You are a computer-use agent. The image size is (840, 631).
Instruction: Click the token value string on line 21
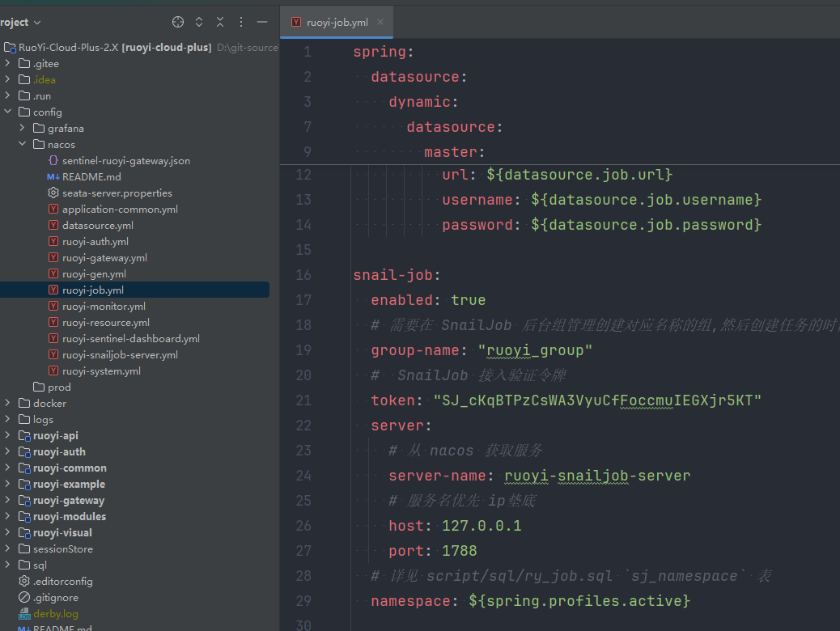click(596, 400)
